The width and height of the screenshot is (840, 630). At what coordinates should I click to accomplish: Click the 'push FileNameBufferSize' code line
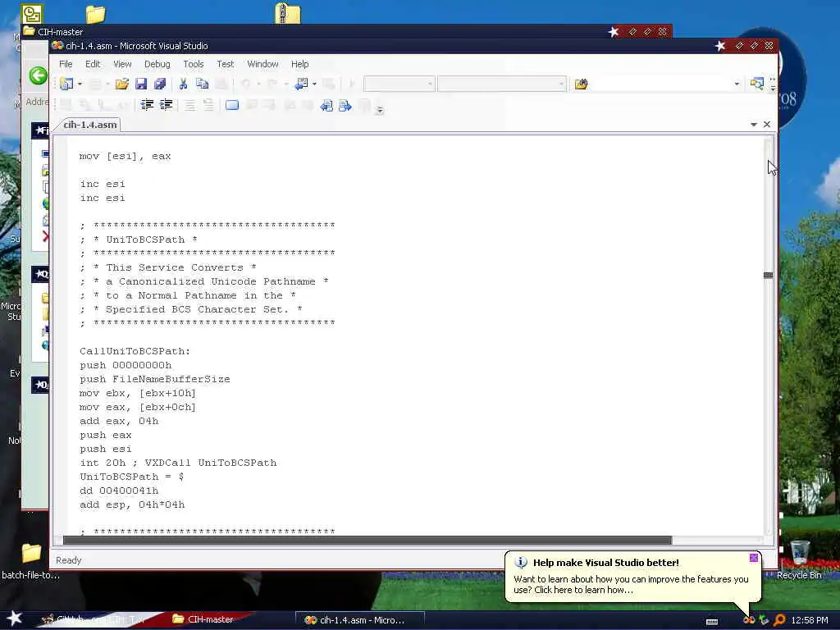pos(155,379)
